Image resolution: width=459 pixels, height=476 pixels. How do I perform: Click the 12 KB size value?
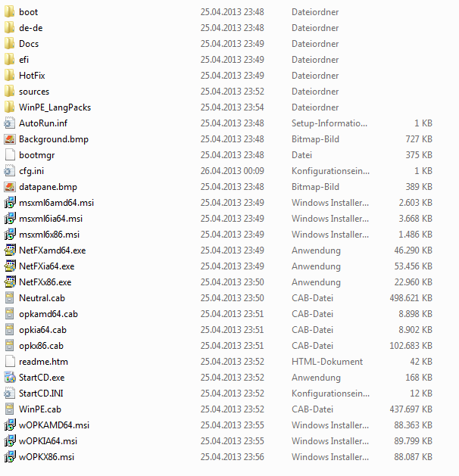click(421, 393)
